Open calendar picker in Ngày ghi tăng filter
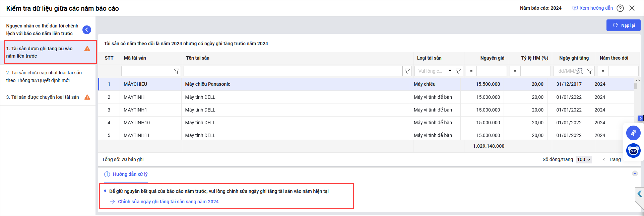This screenshot has height=216, width=644. pos(580,71)
